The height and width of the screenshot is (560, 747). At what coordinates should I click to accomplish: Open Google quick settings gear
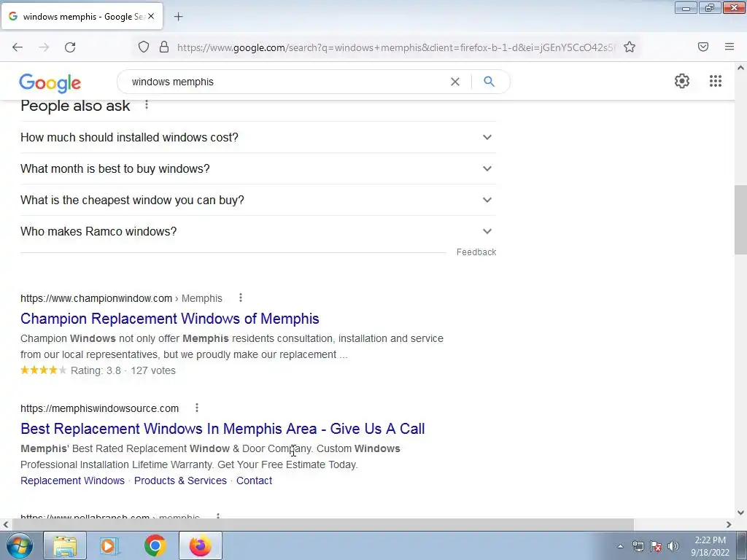pos(682,81)
